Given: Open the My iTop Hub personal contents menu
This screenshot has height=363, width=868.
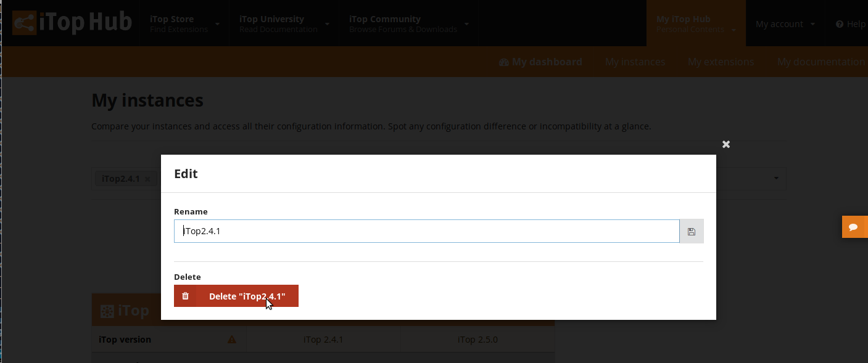Looking at the screenshot, I should (696, 23).
